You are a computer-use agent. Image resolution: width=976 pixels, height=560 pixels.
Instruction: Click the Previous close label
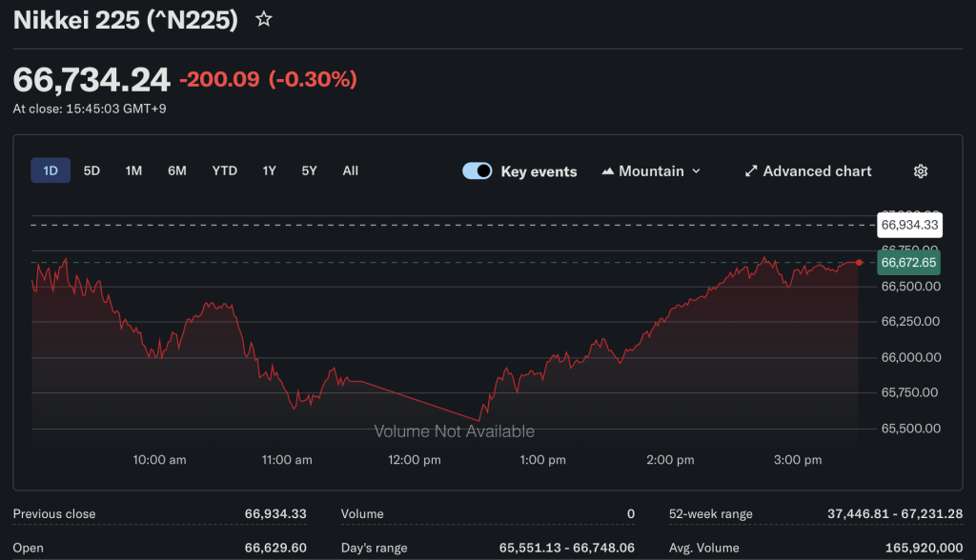(x=54, y=514)
